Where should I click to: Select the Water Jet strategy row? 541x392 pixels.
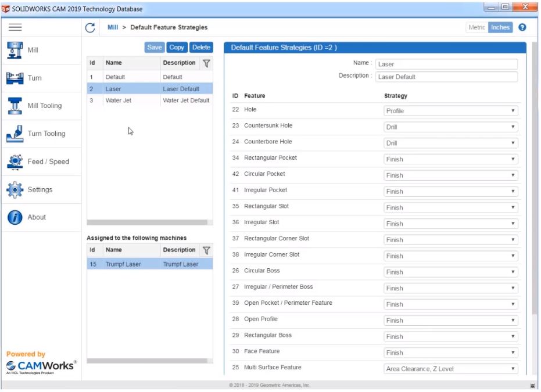coord(150,100)
